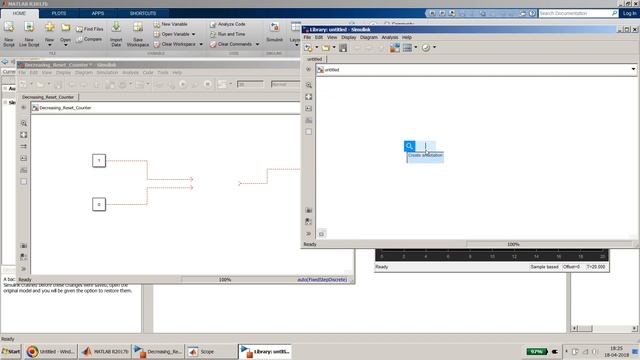
Task: Click Zoom icon in Decreasing_Reset_Counter palette
Action: tap(24, 123)
